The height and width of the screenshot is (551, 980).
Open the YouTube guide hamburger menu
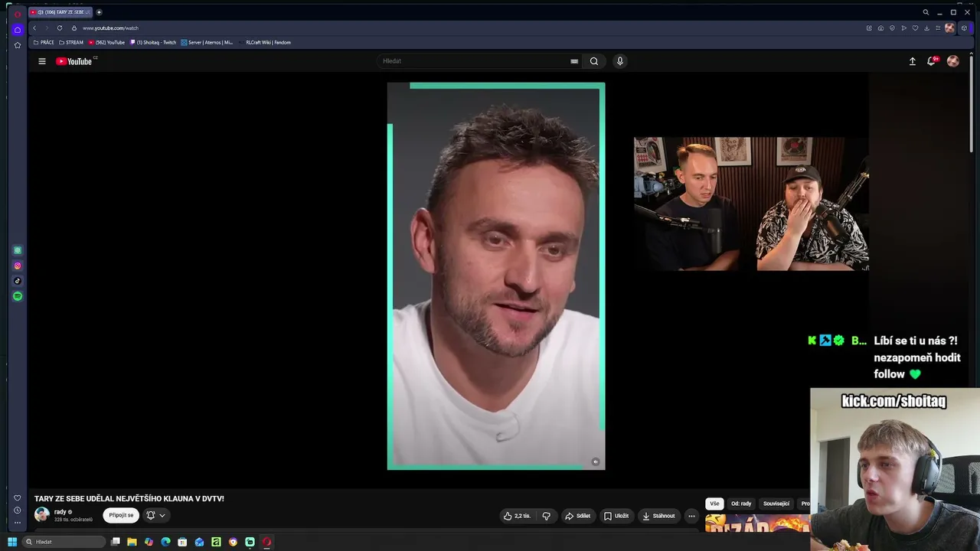pos(42,61)
